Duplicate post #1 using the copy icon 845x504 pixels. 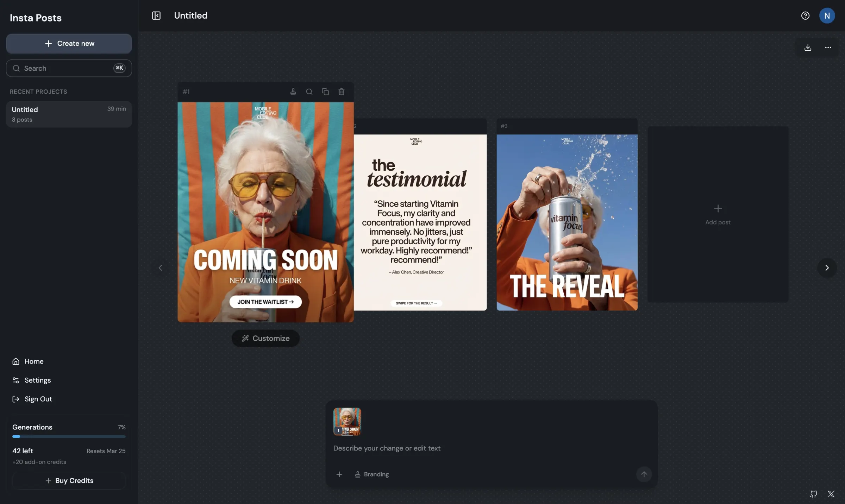(x=325, y=92)
